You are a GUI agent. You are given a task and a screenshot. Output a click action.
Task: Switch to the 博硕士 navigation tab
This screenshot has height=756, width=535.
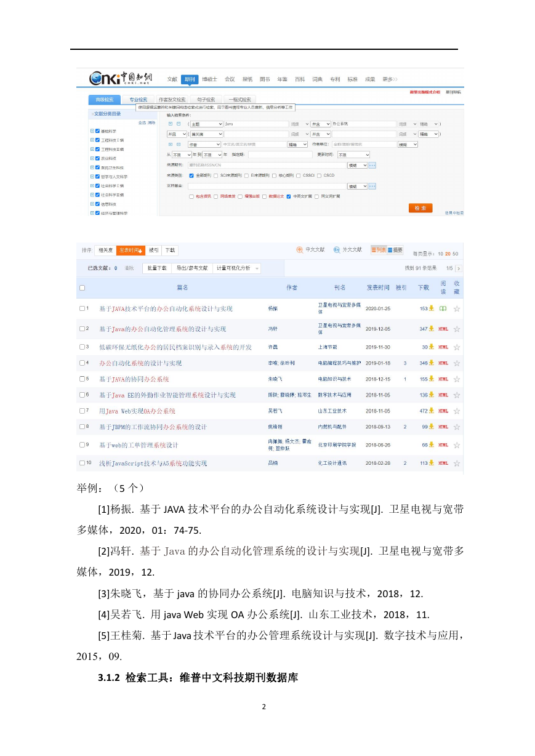(x=209, y=79)
